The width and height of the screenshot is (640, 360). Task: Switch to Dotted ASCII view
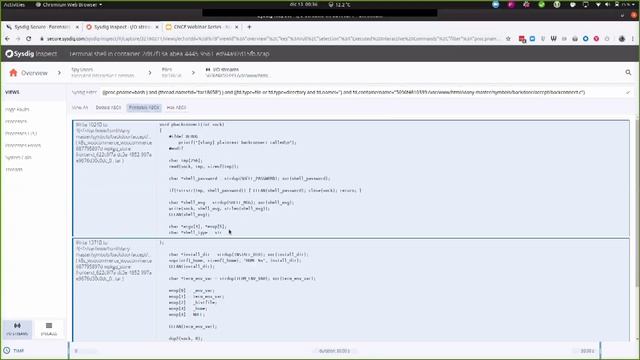pos(109,107)
